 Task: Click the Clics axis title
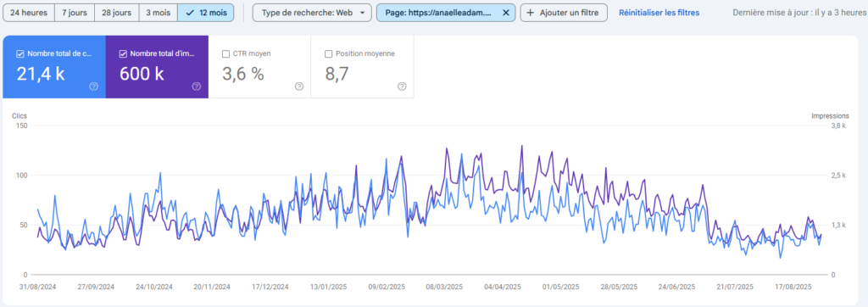point(19,116)
